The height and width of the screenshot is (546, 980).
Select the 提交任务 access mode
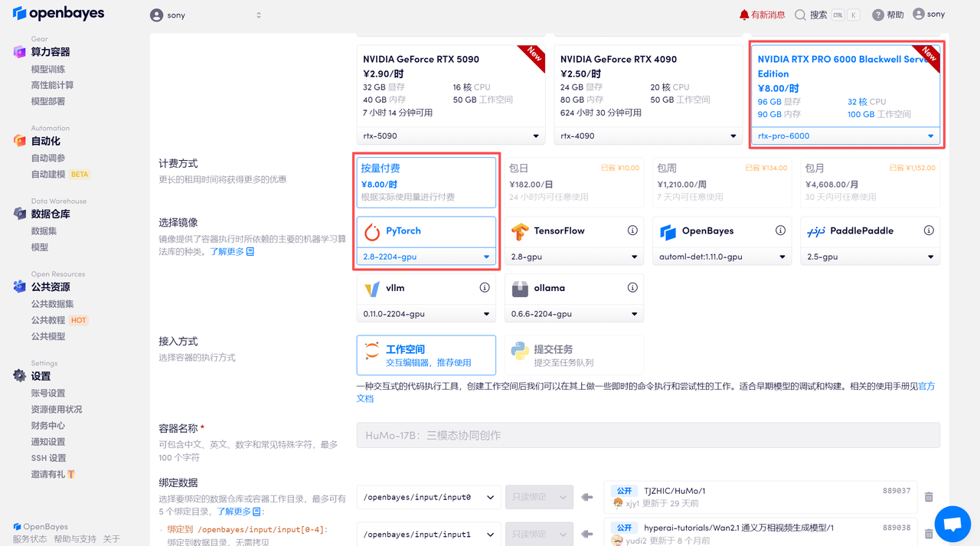click(x=573, y=355)
